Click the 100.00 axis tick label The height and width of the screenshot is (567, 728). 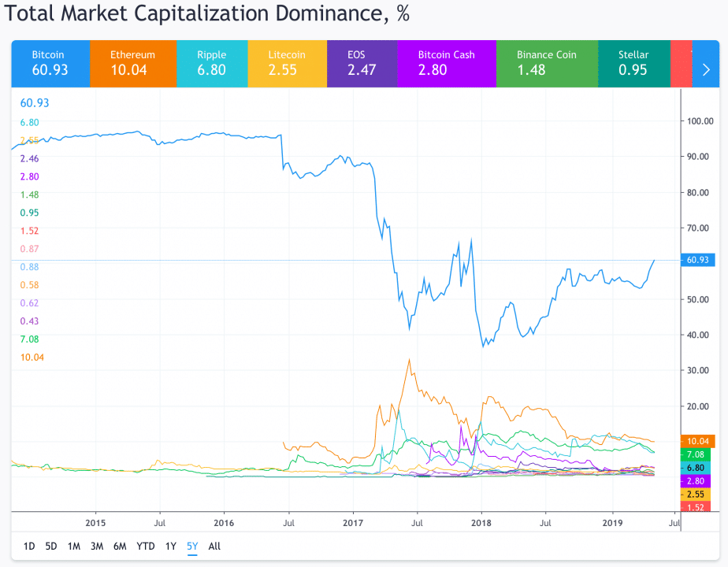click(700, 121)
